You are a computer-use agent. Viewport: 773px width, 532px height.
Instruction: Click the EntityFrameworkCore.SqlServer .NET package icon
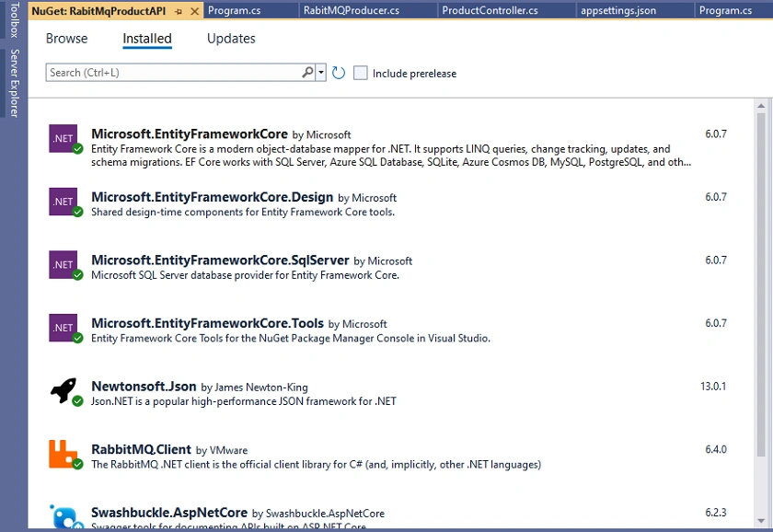tap(63, 265)
